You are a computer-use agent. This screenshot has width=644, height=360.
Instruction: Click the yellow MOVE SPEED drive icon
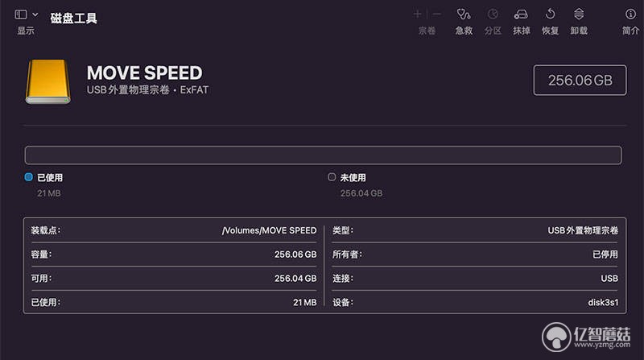point(48,81)
